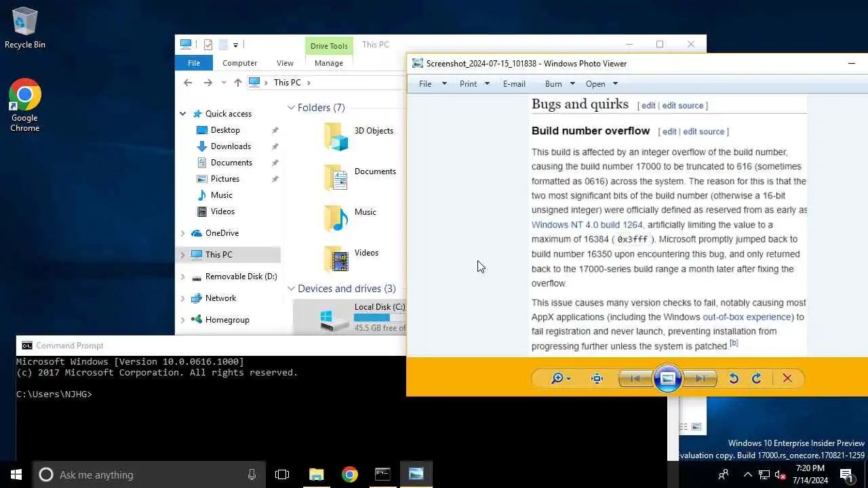The width and height of the screenshot is (868, 488).
Task: Expand OneDrive tree node
Action: coord(182,233)
